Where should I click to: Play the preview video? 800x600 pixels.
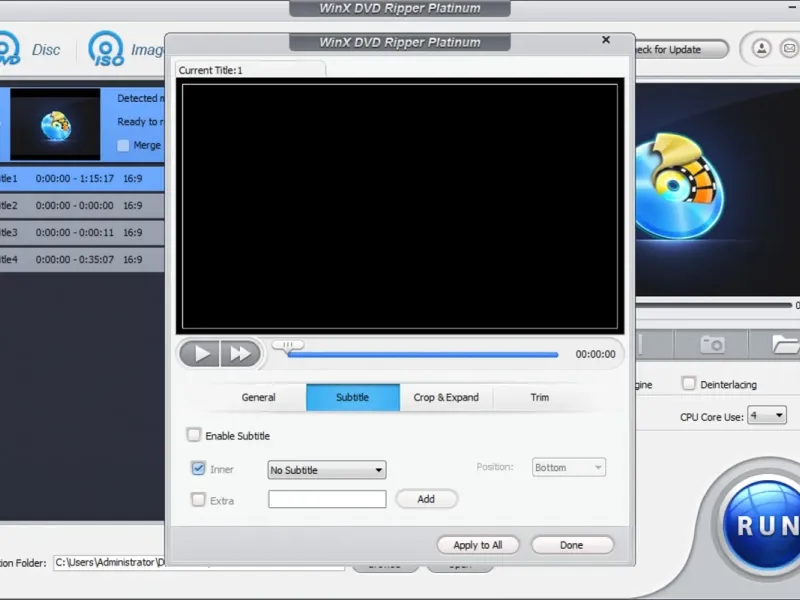coord(200,354)
